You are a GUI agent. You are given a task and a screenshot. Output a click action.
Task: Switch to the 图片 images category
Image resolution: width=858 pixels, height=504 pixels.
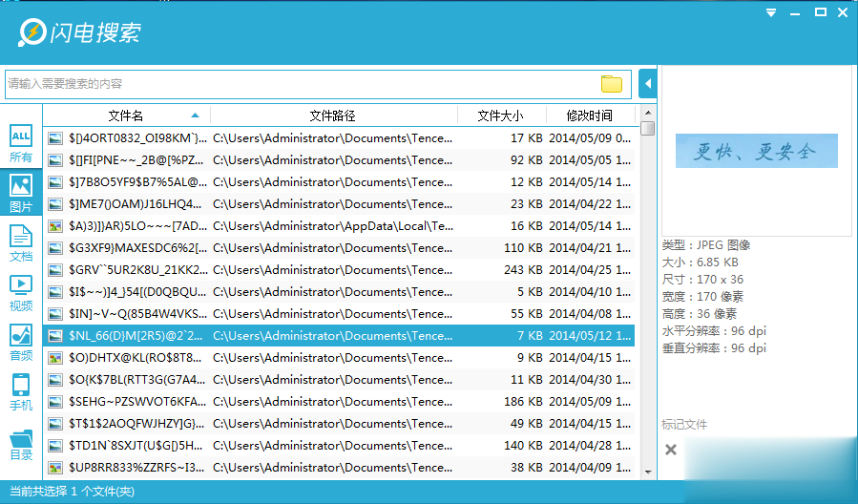pos(20,193)
